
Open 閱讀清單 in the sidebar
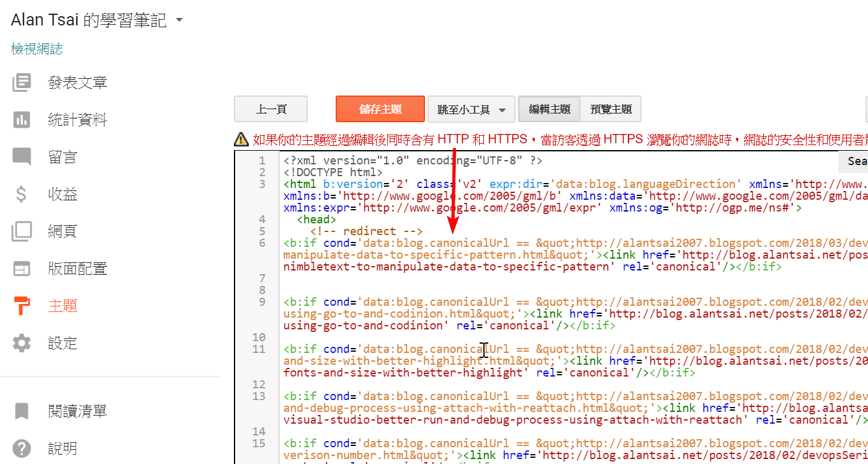pos(78,411)
